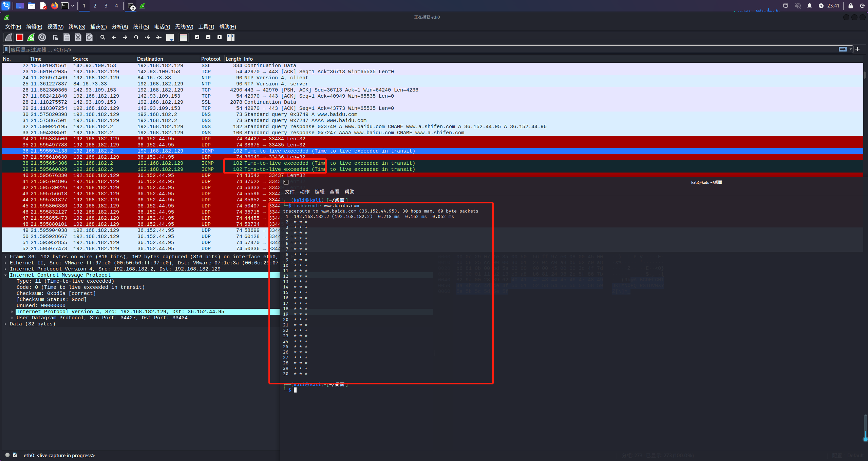Find a packet with the magnifier icon
The image size is (868, 461).
pyautogui.click(x=103, y=37)
